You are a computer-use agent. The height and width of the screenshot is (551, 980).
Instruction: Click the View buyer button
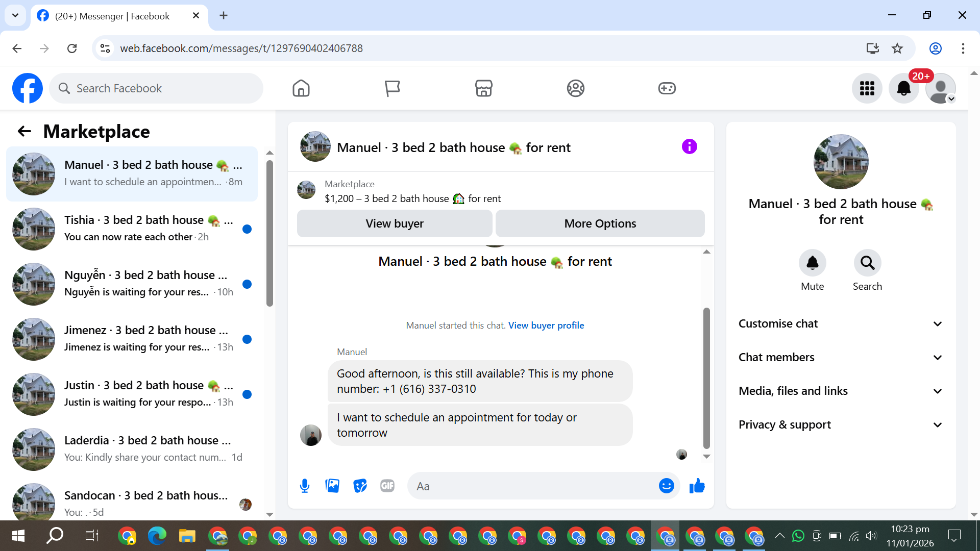pos(395,223)
